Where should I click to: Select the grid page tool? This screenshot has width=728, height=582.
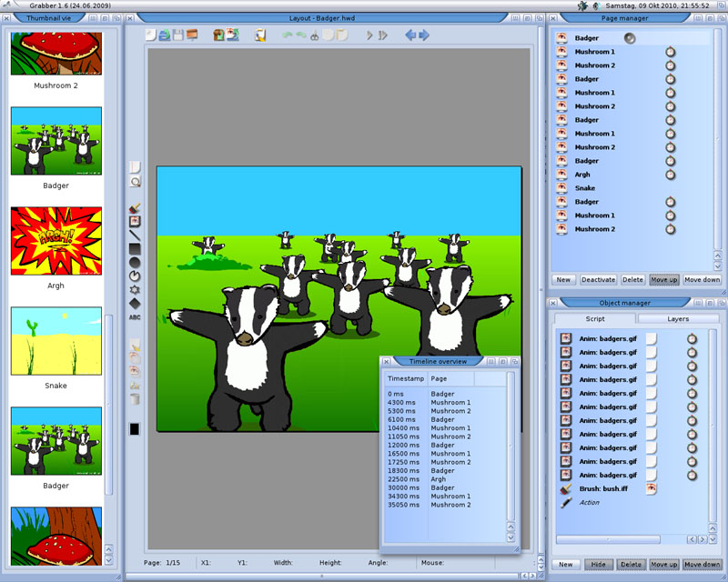(135, 167)
